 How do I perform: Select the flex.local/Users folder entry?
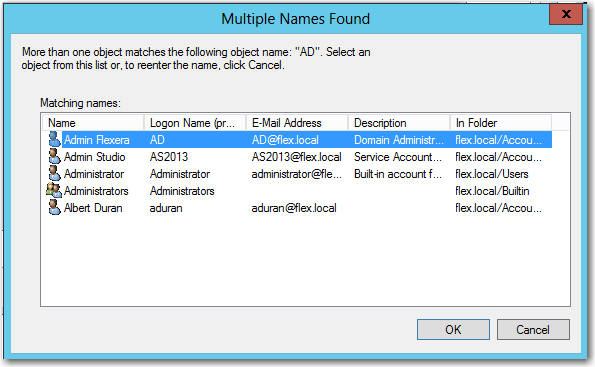[492, 174]
